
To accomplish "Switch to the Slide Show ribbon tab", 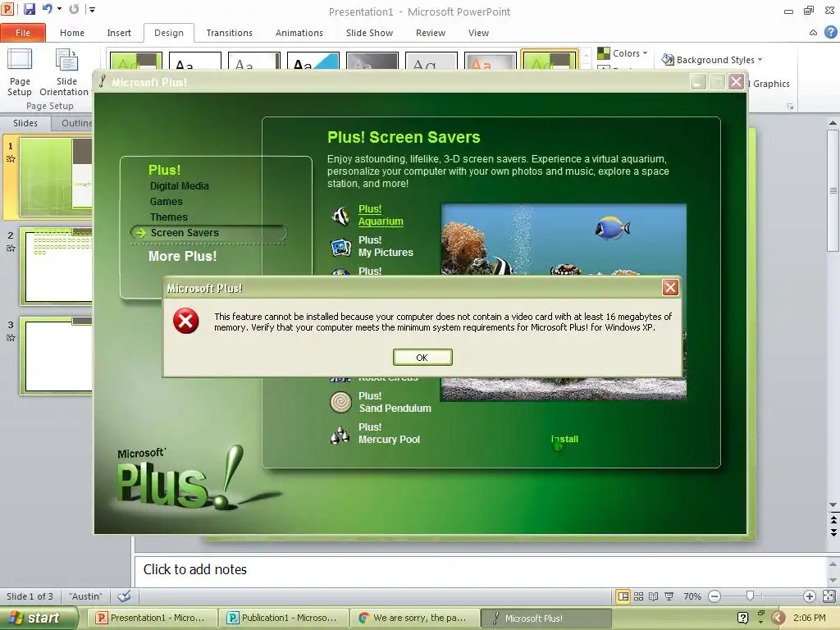I will pos(370,33).
